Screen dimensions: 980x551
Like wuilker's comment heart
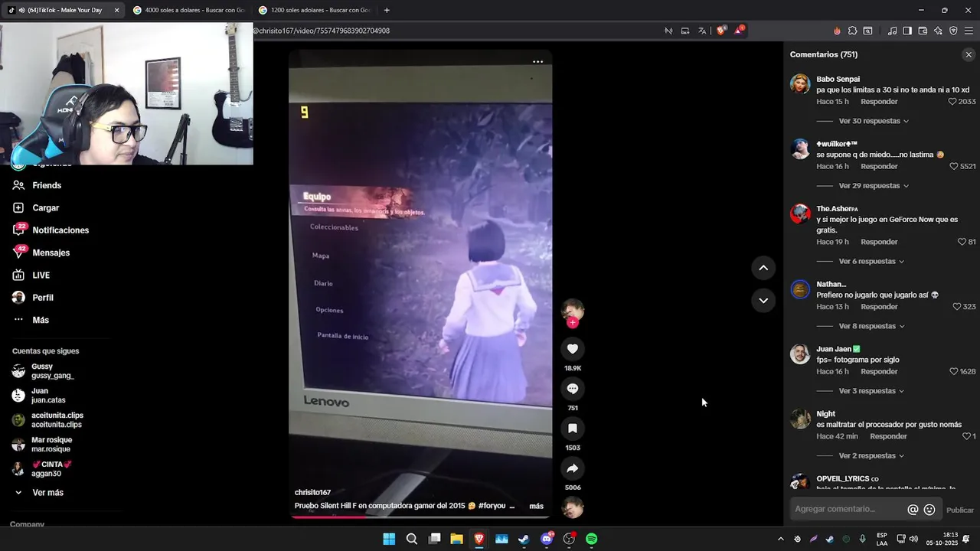[954, 166]
